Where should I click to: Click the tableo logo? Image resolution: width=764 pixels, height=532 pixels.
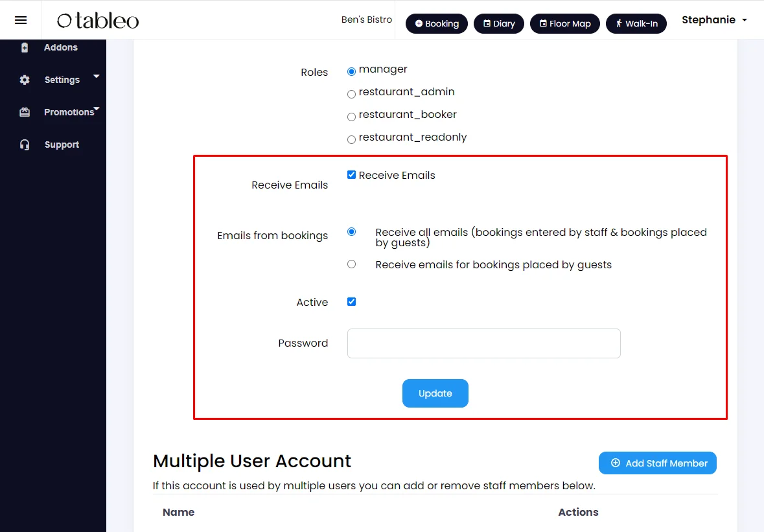tap(98, 21)
